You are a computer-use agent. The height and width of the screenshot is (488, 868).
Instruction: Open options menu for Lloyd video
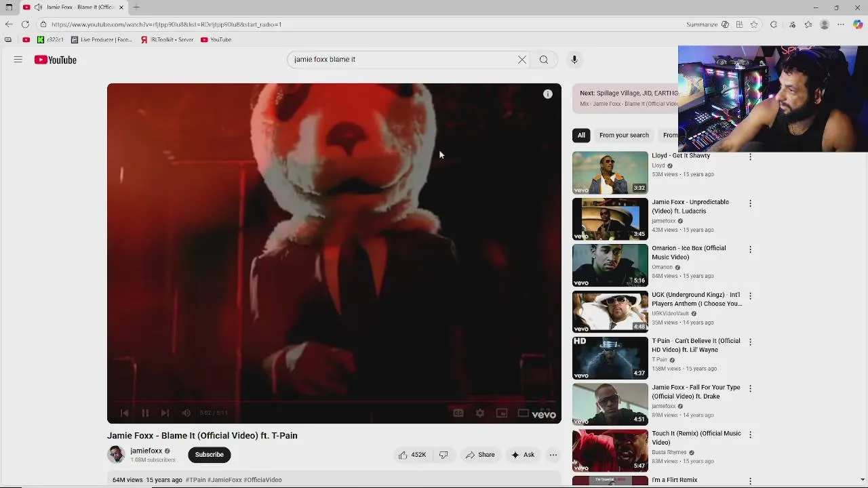[x=750, y=157]
